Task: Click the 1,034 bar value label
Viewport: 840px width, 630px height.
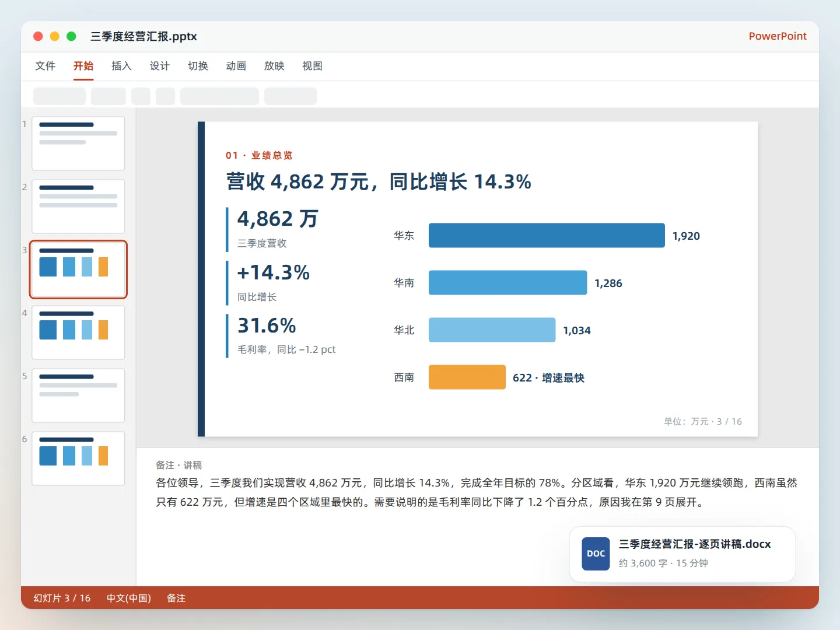Action: [x=577, y=330]
